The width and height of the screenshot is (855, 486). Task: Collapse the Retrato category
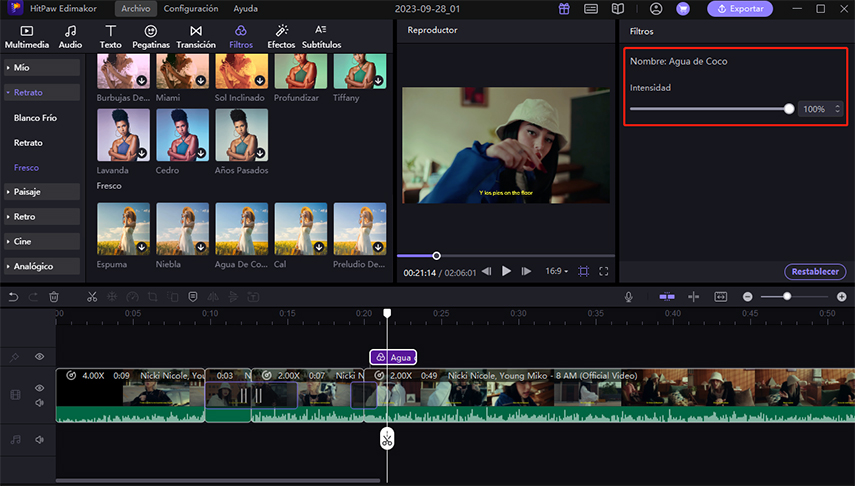(42, 93)
